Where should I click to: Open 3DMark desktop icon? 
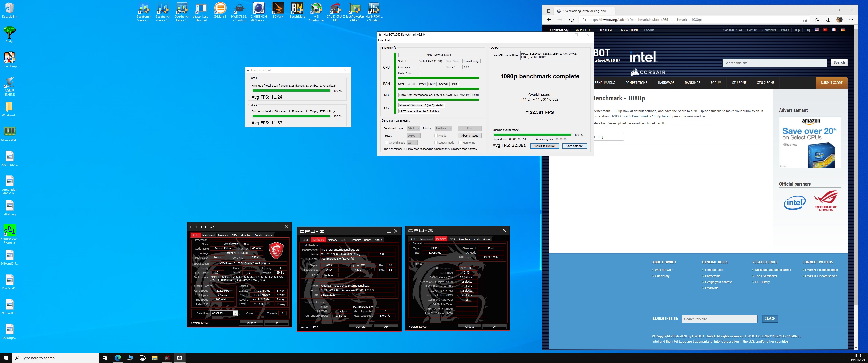[x=278, y=10]
